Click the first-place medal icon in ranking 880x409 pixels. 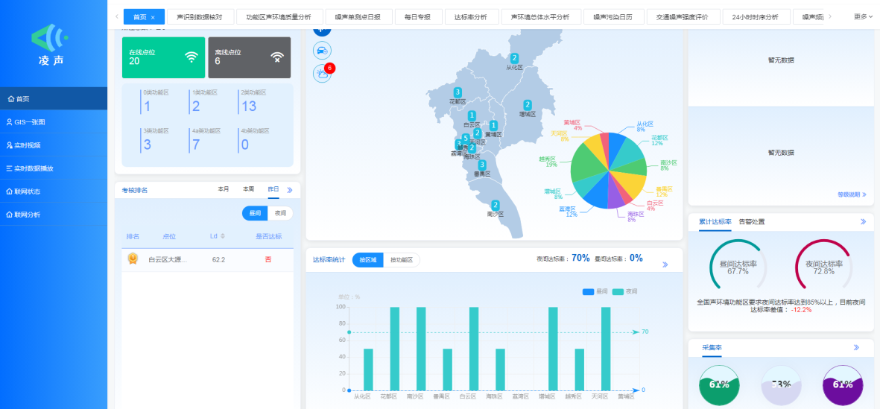point(132,258)
